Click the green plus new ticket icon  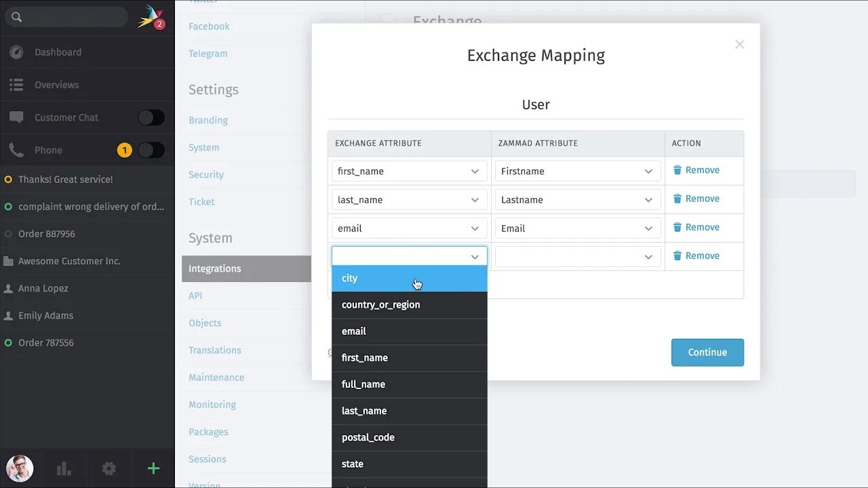153,468
